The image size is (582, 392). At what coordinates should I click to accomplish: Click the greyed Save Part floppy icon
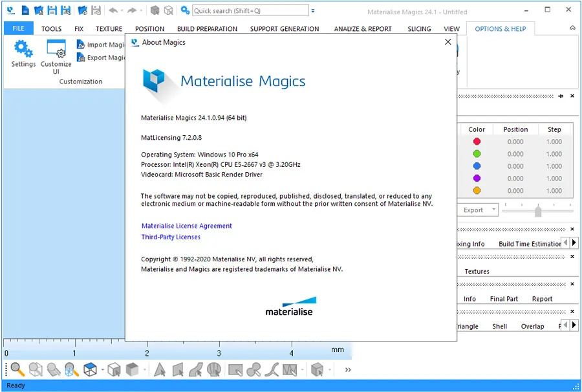click(x=96, y=10)
